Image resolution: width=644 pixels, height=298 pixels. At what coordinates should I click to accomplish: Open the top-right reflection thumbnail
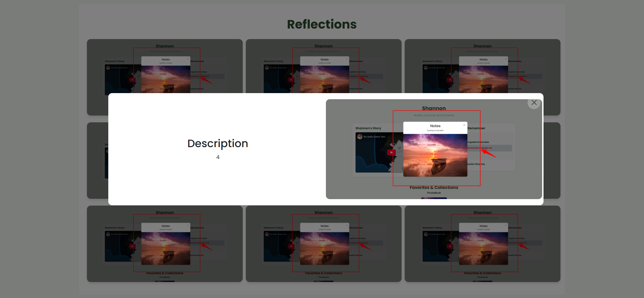(482, 66)
